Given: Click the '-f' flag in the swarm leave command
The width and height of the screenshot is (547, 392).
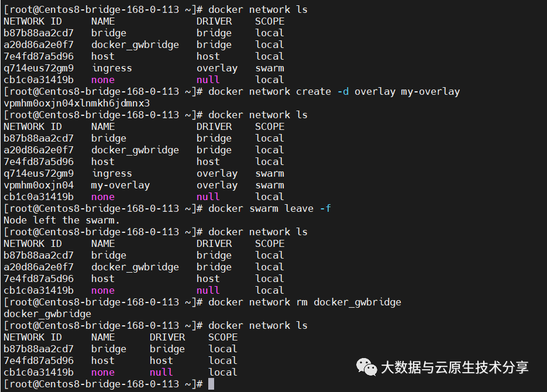Looking at the screenshot, I should coord(325,208).
